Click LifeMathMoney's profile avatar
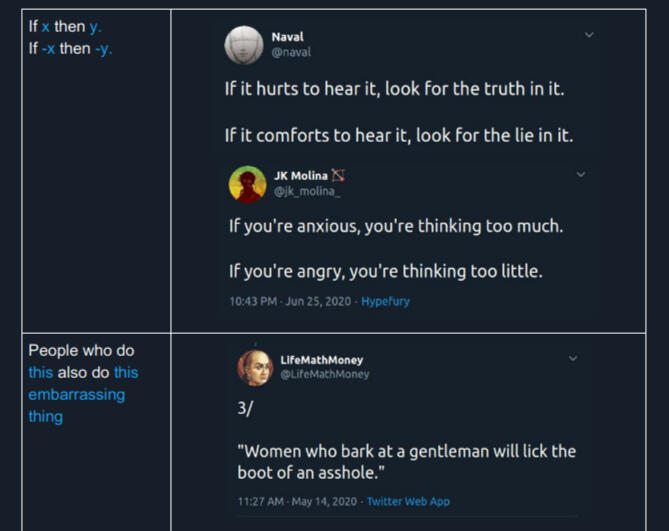Viewport: 669px width, 531px height. click(x=254, y=367)
